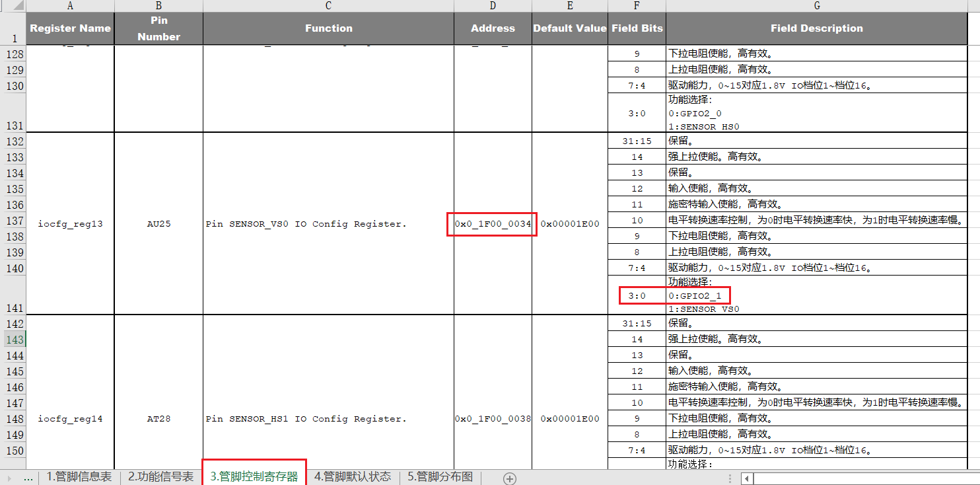980x485 pixels.
Task: Open the 4.管脚默认状态 sheet tab
Action: (x=353, y=477)
